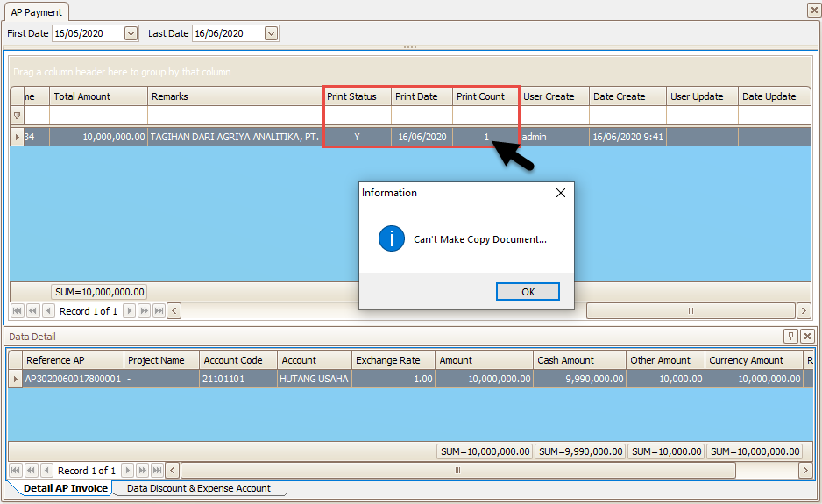Open the First Date dropdown calendar

(131, 33)
